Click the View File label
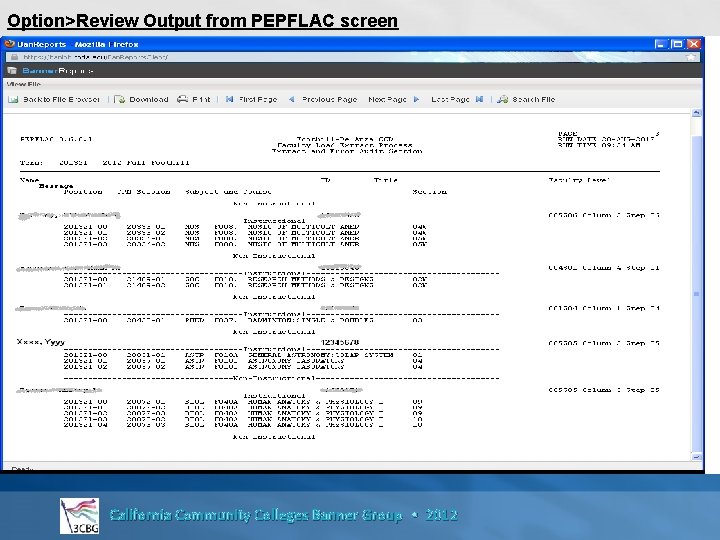This screenshot has width=720, height=540. pos(24,84)
